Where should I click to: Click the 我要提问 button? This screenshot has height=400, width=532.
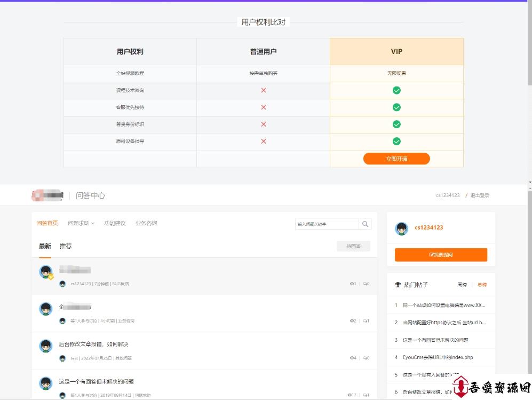[441, 255]
